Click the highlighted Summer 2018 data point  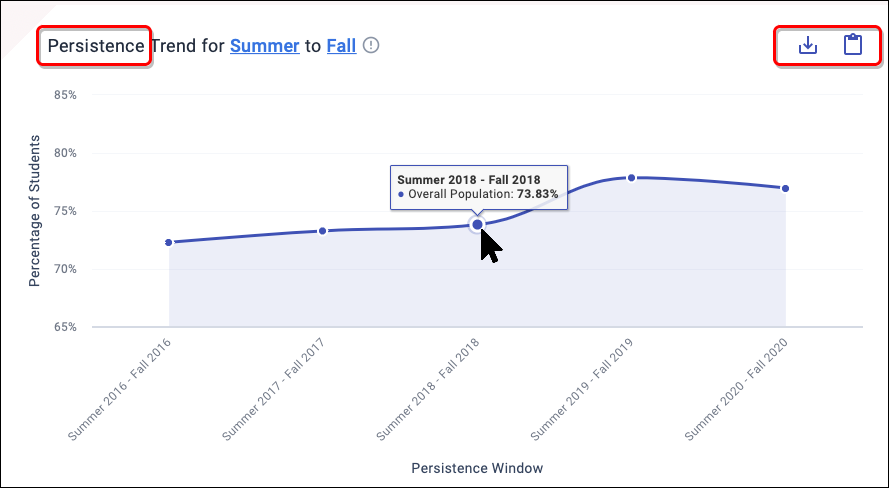477,224
